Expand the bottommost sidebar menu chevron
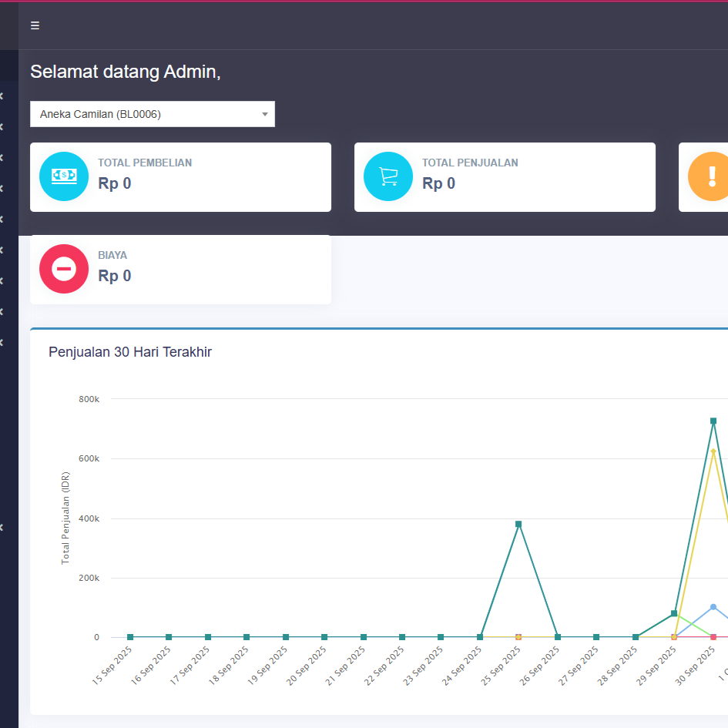The width and height of the screenshot is (728, 728). click(2, 528)
